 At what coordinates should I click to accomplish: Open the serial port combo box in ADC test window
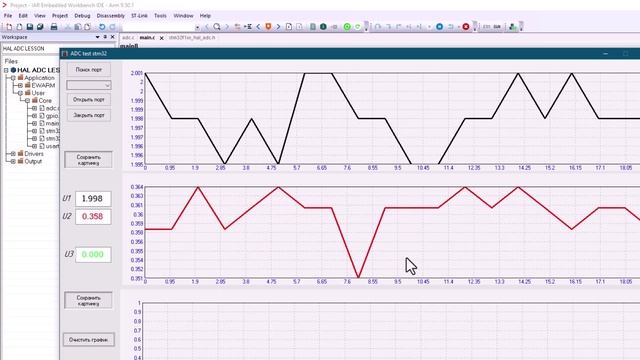point(89,85)
